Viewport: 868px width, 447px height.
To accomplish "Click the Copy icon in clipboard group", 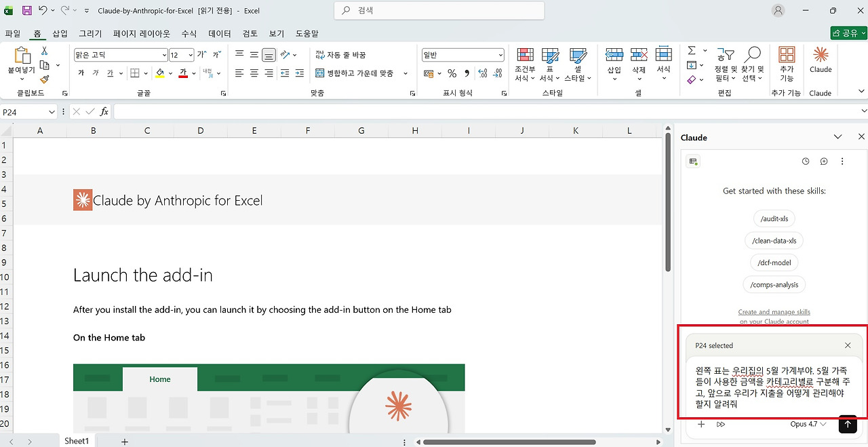I will (45, 65).
